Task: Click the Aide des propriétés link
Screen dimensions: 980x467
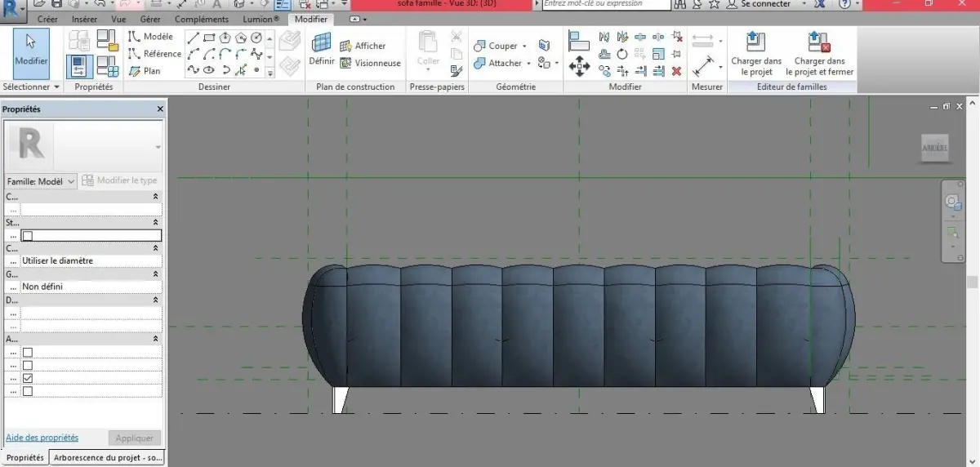Action: [42, 438]
